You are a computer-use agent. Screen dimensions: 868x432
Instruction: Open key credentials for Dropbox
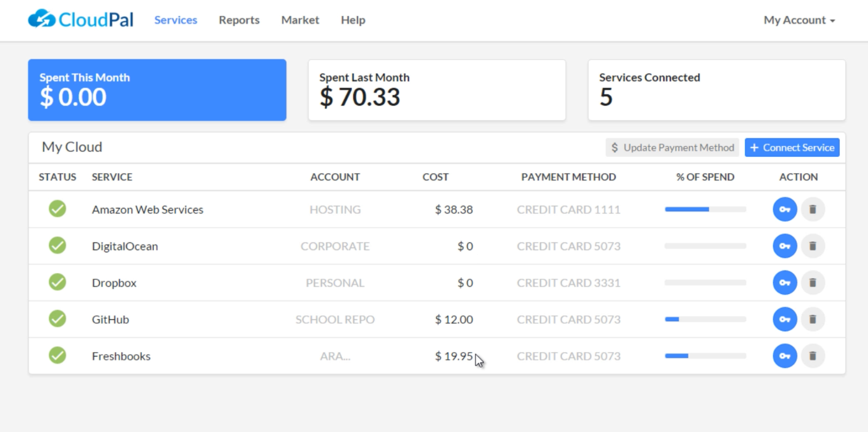[785, 283]
